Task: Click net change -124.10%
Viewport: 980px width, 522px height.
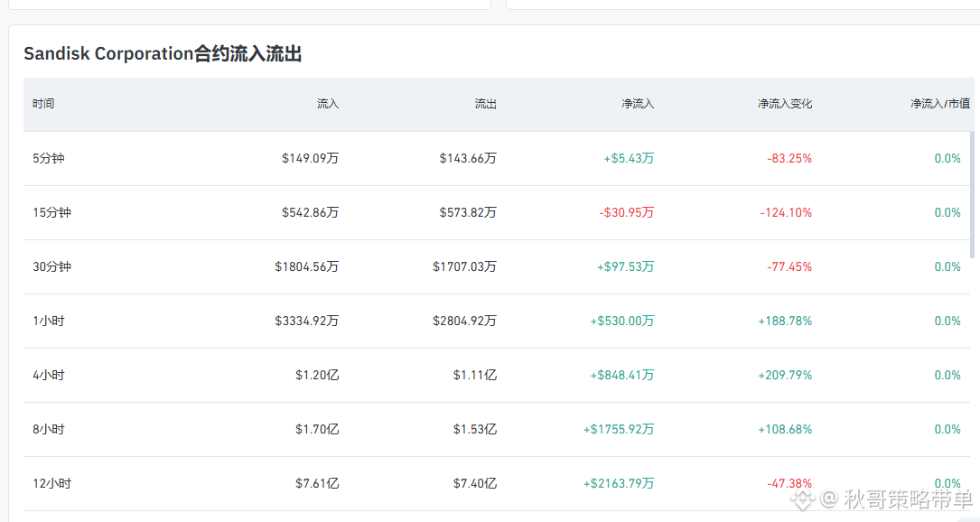Action: [x=786, y=212]
